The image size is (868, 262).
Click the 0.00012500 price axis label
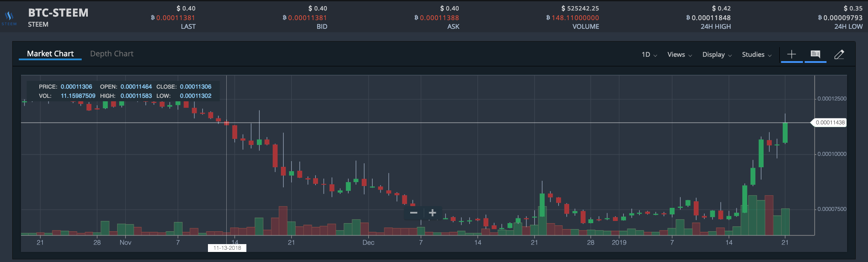832,99
